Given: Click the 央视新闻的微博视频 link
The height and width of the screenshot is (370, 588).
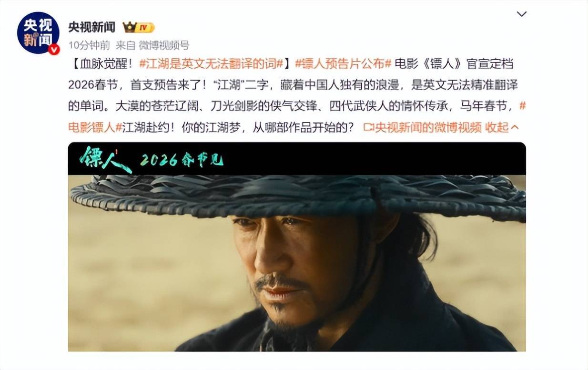Looking at the screenshot, I should click(428, 127).
